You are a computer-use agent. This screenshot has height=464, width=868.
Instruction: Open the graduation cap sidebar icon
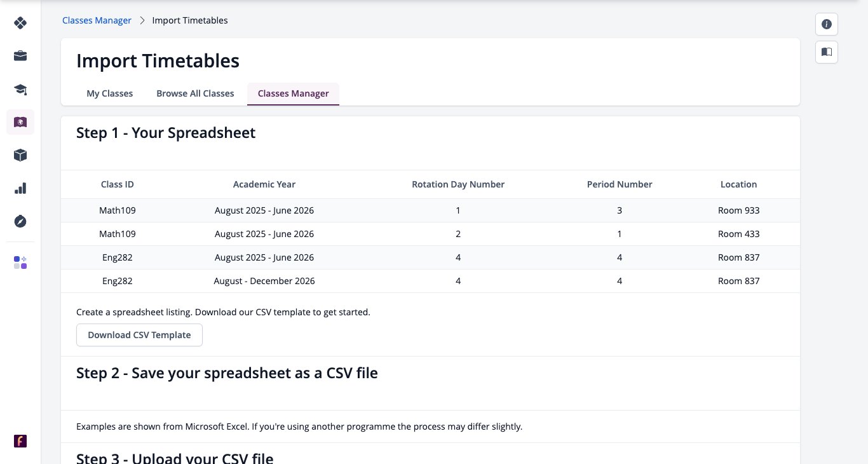pyautogui.click(x=20, y=89)
